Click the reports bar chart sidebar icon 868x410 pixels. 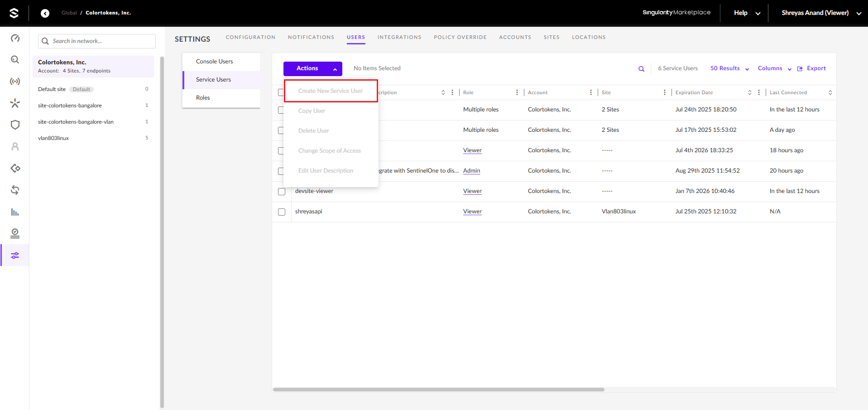pyautogui.click(x=15, y=212)
